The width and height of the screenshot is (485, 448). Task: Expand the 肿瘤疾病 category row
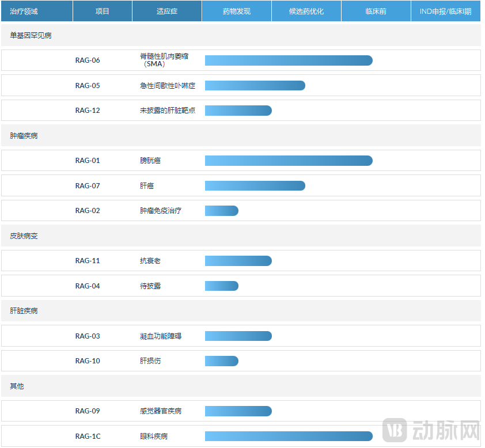[x=24, y=136]
